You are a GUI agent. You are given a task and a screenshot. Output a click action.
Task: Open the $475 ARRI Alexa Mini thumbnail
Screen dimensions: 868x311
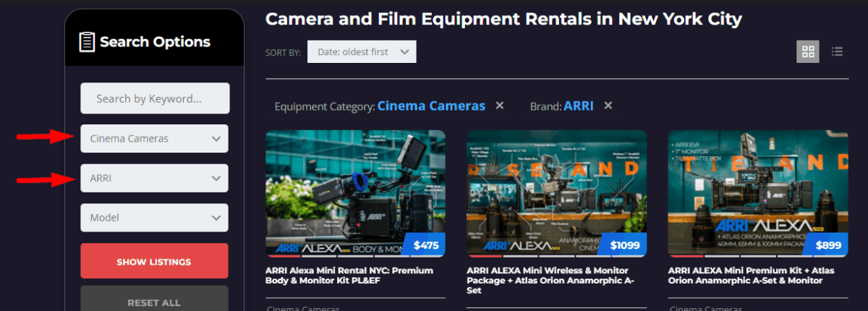355,193
